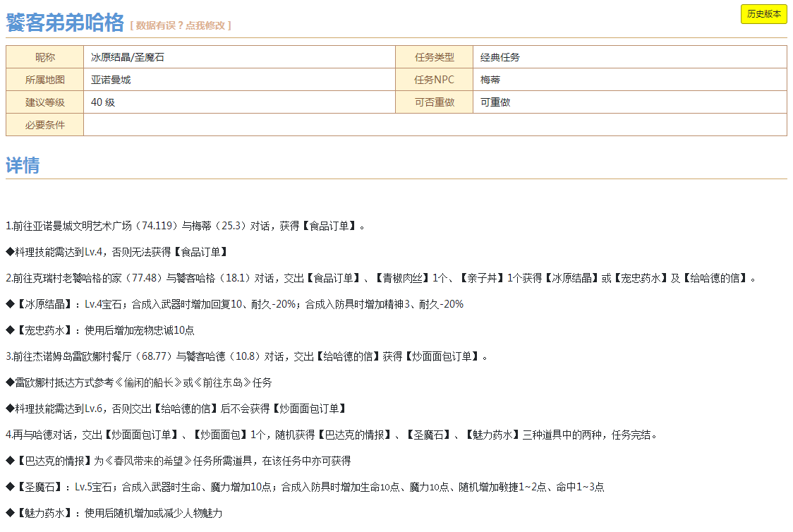
Task: Click the 40 级 level value
Action: coord(103,102)
